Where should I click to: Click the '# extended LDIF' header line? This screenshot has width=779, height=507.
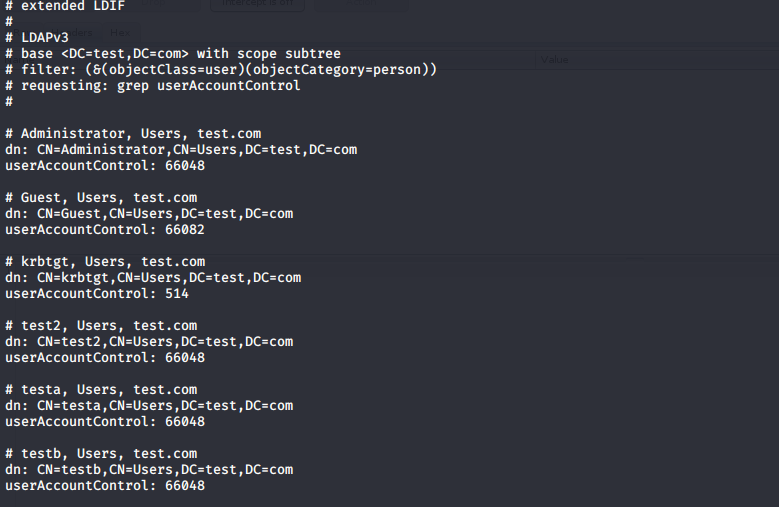[x=65, y=6]
